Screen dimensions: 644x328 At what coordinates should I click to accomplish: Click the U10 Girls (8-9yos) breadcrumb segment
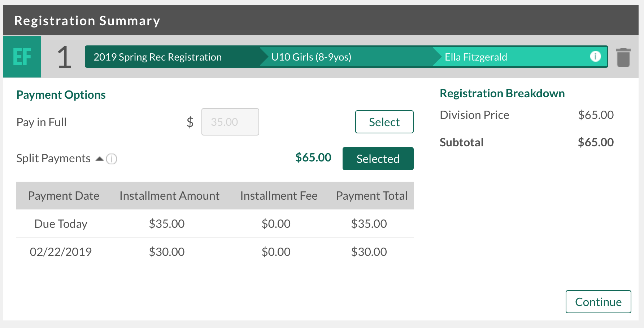click(311, 57)
